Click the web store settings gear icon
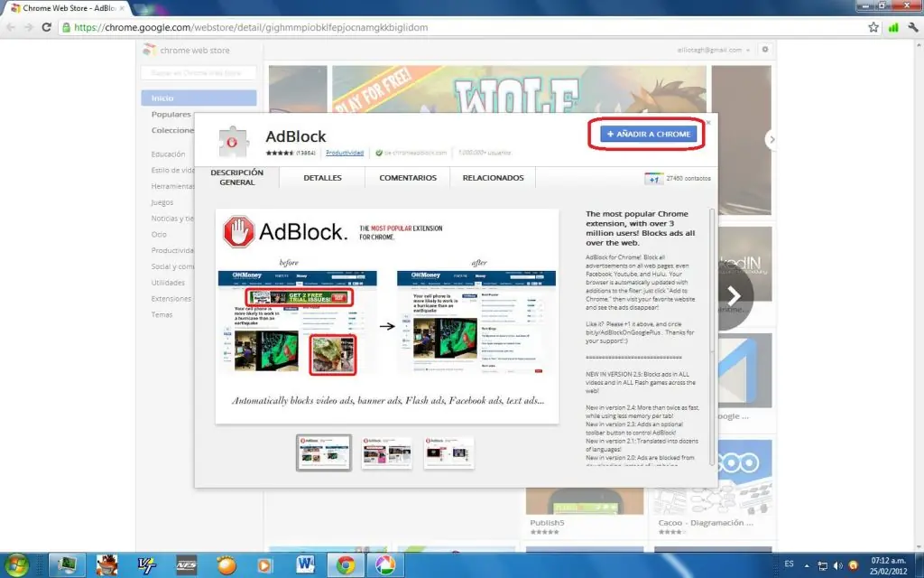Viewport: 924px width, 578px height. (765, 50)
